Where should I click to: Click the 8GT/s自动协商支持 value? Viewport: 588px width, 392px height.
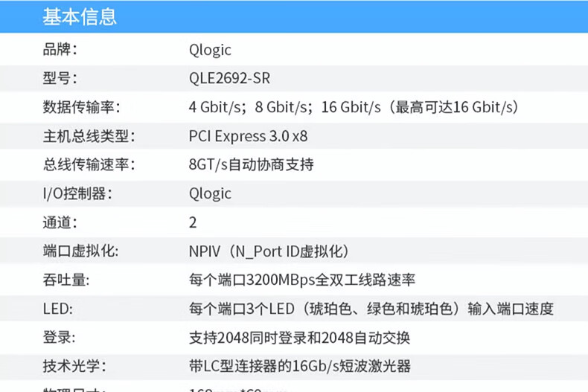[x=251, y=164]
